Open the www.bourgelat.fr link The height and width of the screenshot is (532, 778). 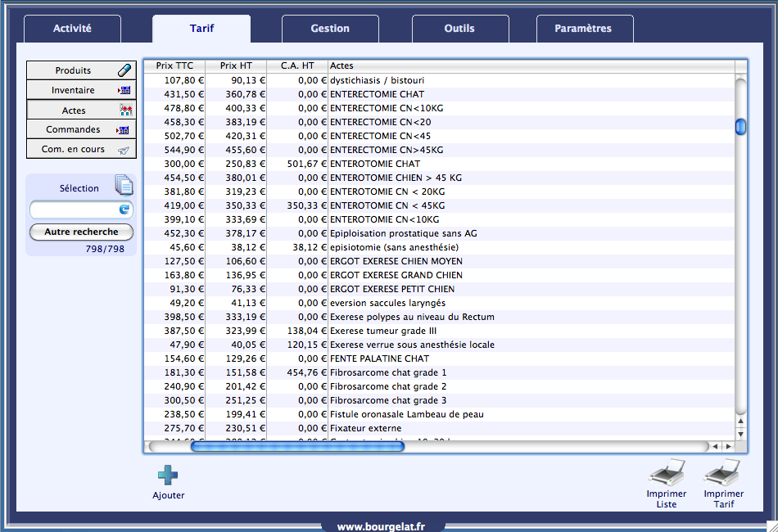pos(381,526)
